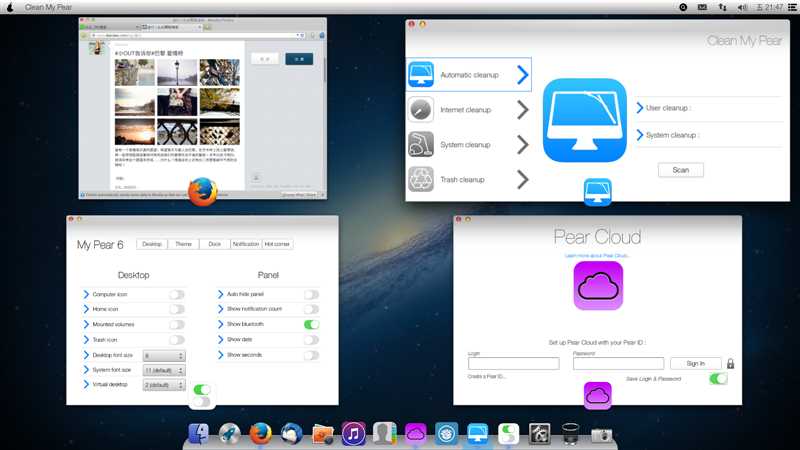Open the Virtual desktop dropdown
The width and height of the screenshot is (800, 450).
click(164, 385)
